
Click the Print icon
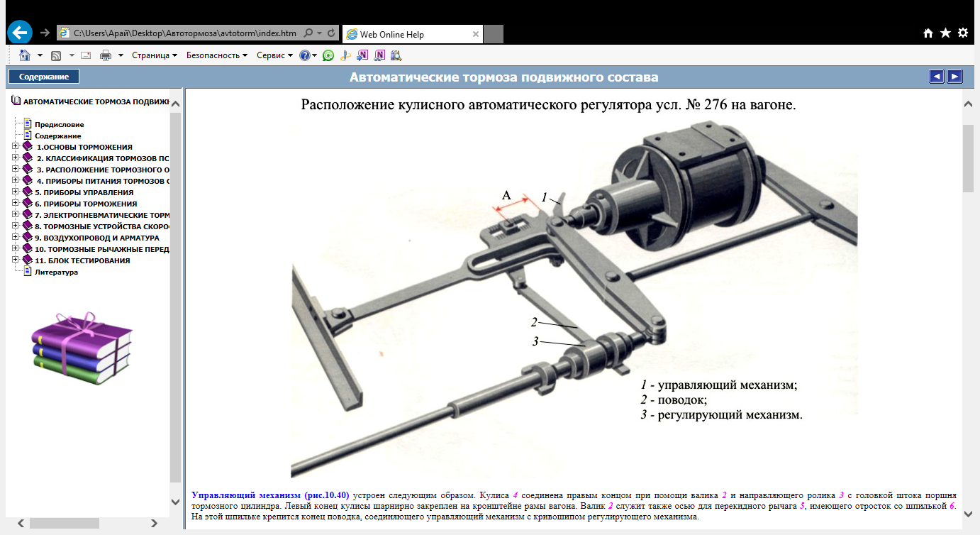pyautogui.click(x=106, y=55)
